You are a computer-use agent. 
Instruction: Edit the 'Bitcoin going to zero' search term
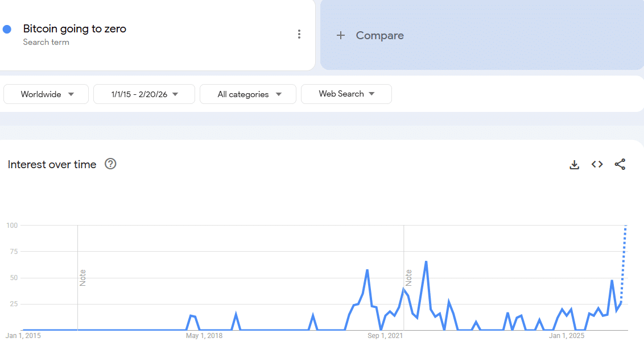75,28
